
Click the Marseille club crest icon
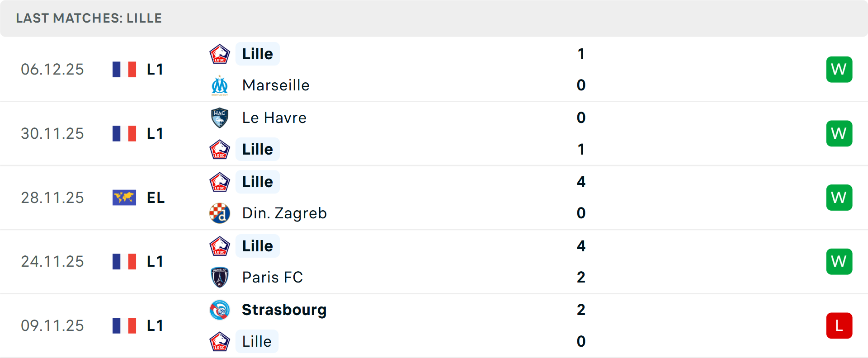(x=220, y=85)
